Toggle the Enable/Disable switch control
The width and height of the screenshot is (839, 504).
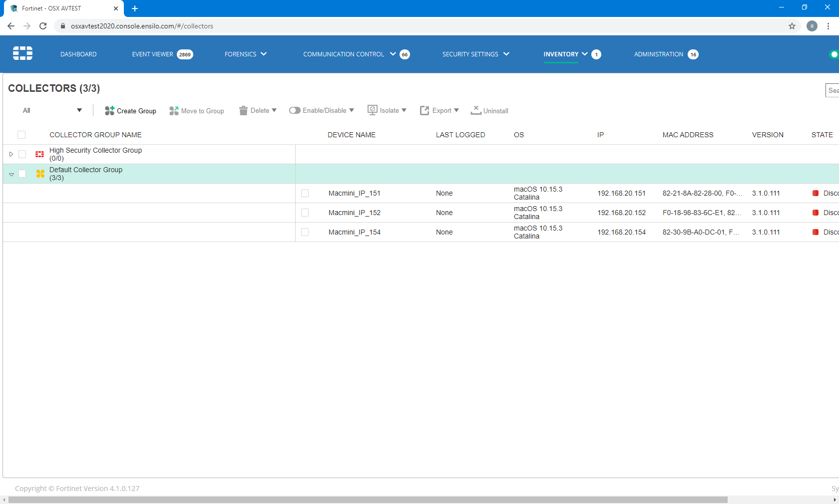coord(295,110)
